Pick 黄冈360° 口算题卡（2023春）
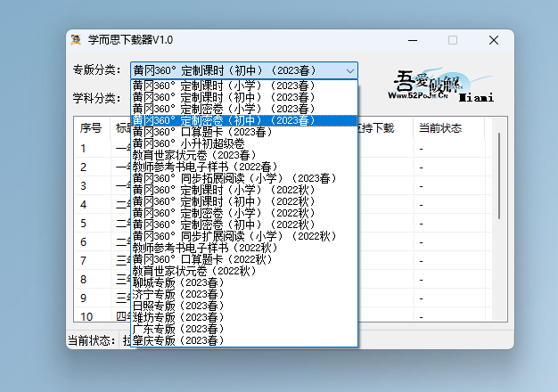This screenshot has height=392, width=558. point(244,132)
